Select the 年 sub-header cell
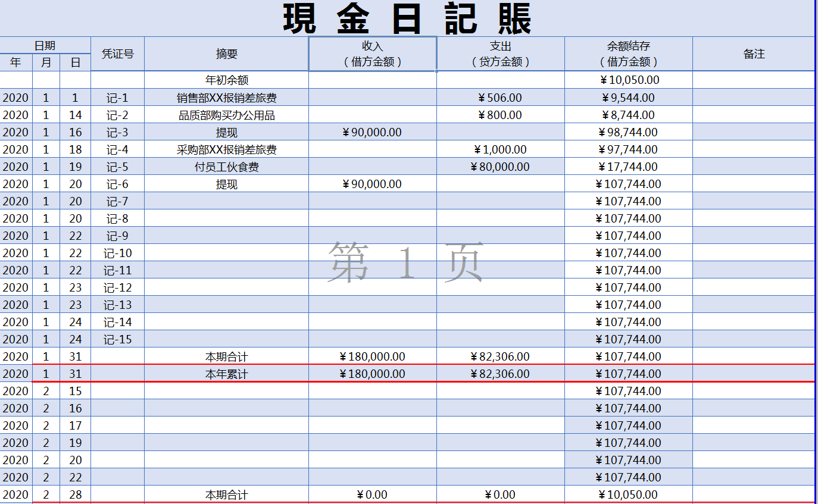Image resolution: width=818 pixels, height=504 pixels. click(x=16, y=62)
